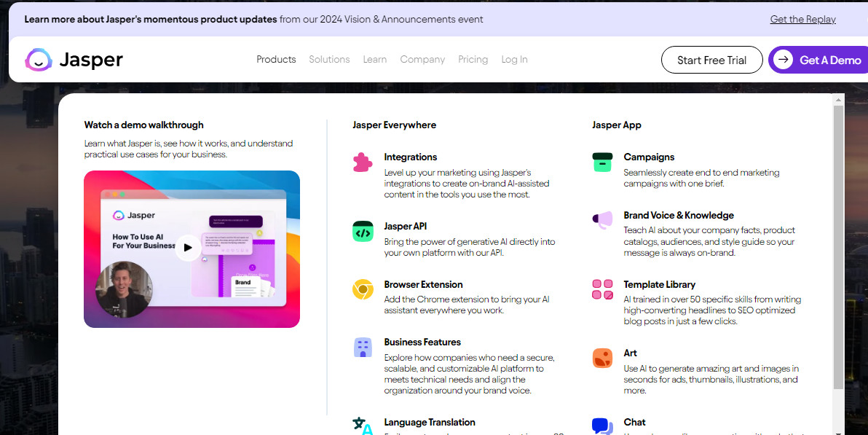Open the Language Translation link

(x=430, y=423)
